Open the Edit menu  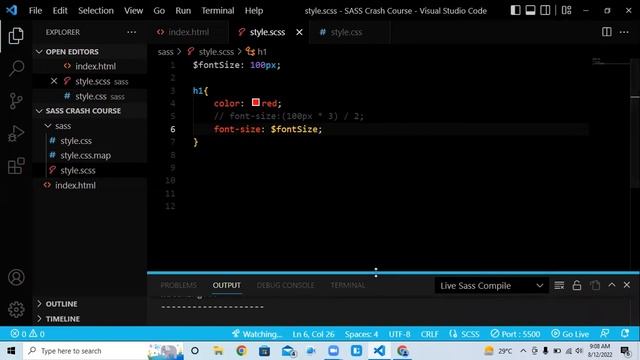tap(60, 11)
